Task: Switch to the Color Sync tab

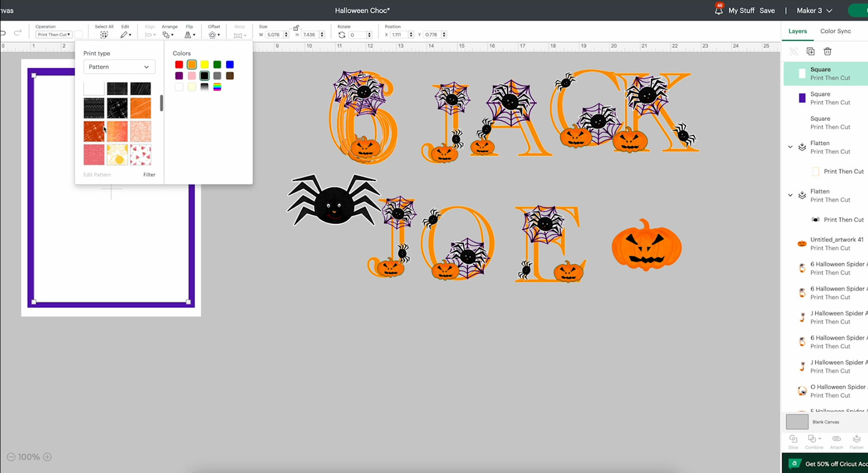Action: (835, 31)
